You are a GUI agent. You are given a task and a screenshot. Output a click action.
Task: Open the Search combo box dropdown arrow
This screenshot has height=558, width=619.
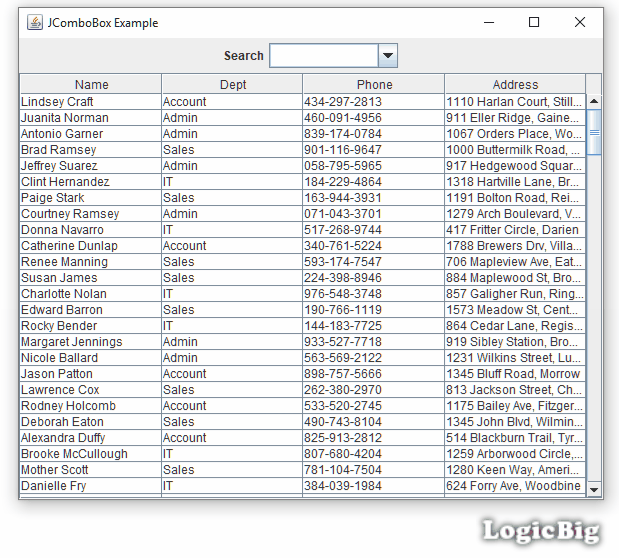coord(389,56)
